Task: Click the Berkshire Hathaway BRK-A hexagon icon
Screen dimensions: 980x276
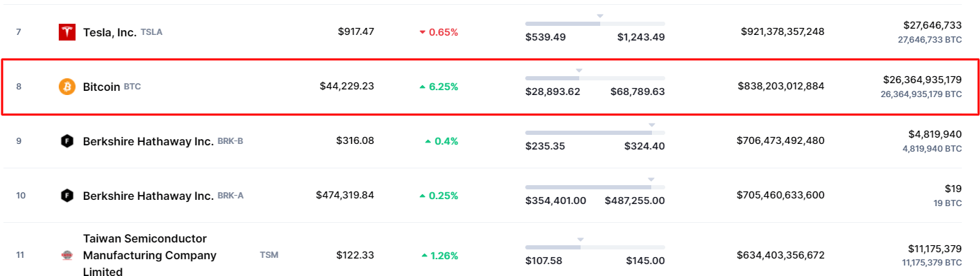Action: coord(66,196)
